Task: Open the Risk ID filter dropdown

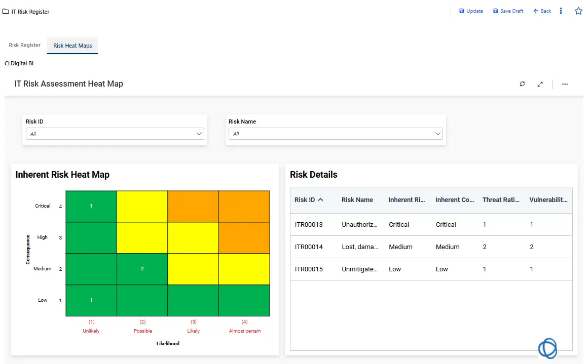Action: point(115,134)
